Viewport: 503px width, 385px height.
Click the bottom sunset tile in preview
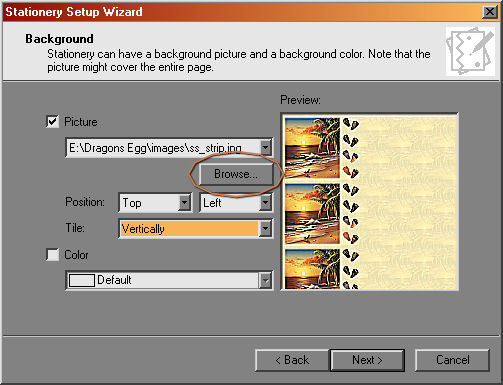click(x=312, y=269)
